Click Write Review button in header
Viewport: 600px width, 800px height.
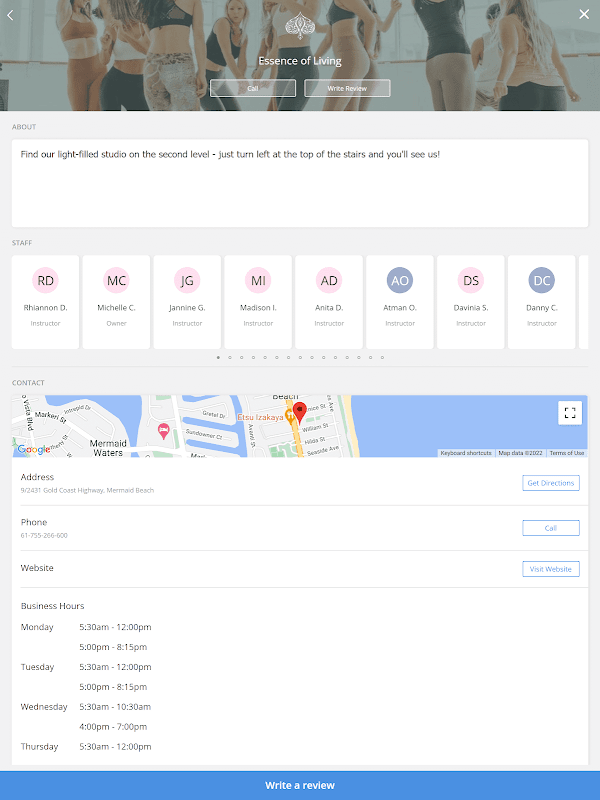tap(347, 88)
